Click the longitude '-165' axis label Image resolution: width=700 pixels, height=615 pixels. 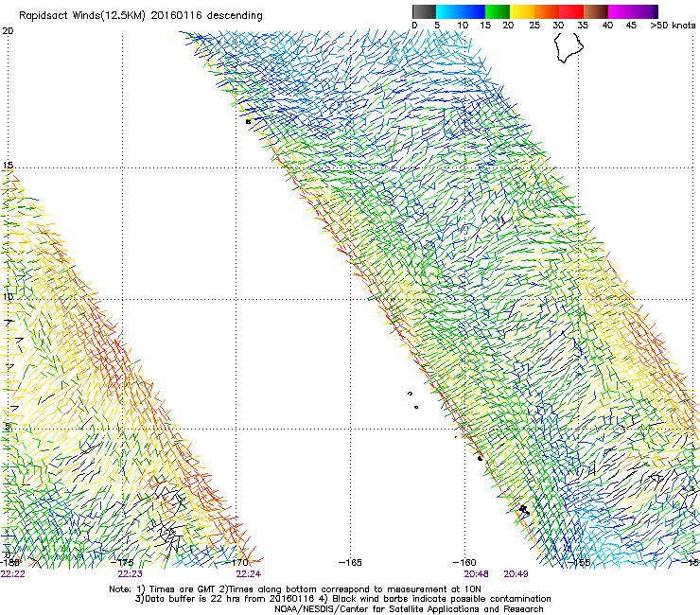[350, 562]
